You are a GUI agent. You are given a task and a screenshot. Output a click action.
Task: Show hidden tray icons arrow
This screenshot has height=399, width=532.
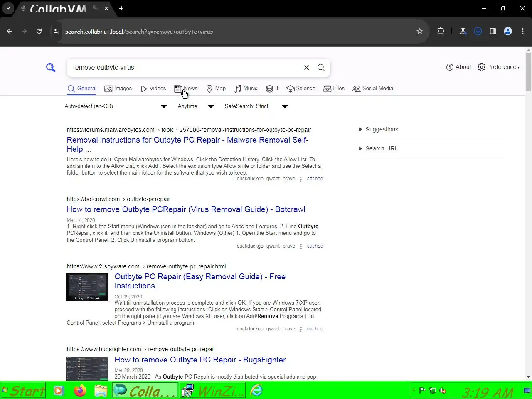[414, 391]
